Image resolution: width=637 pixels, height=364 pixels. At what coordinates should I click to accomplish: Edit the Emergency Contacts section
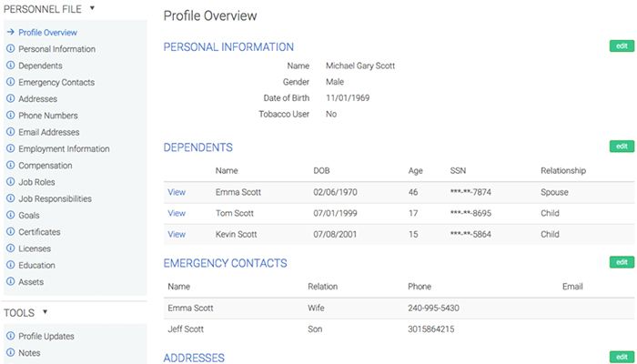pyautogui.click(x=622, y=262)
